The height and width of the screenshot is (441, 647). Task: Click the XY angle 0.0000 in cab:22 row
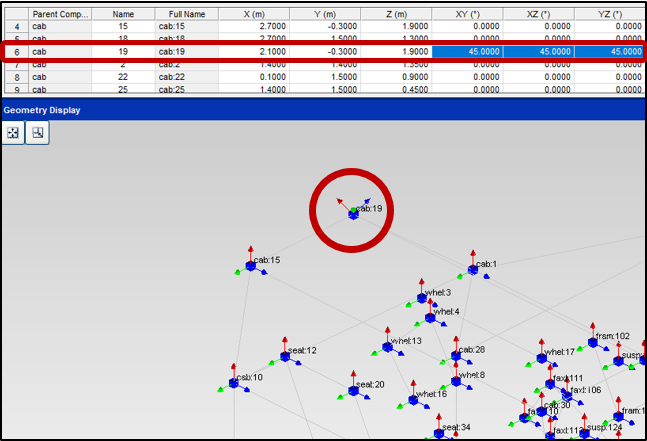pos(468,77)
